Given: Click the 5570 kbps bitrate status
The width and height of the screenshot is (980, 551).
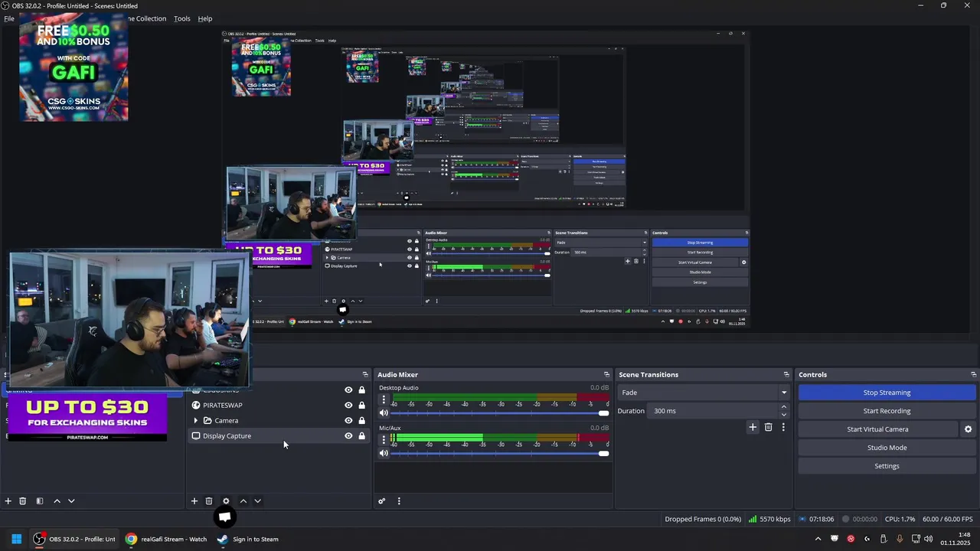Looking at the screenshot, I should tap(770, 519).
